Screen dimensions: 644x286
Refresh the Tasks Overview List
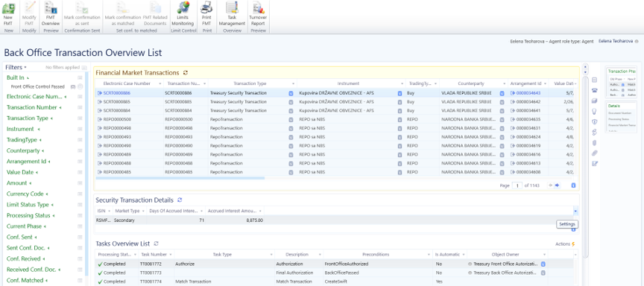pyautogui.click(x=156, y=244)
